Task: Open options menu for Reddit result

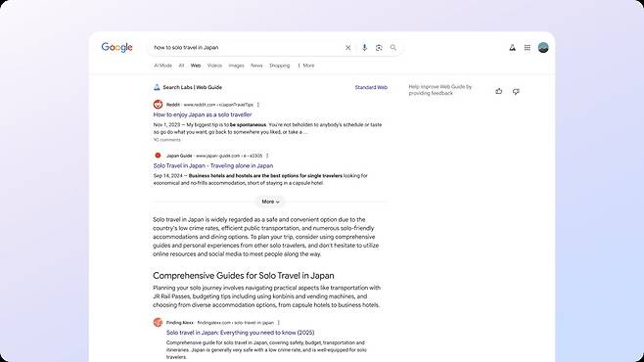Action: 258,105
